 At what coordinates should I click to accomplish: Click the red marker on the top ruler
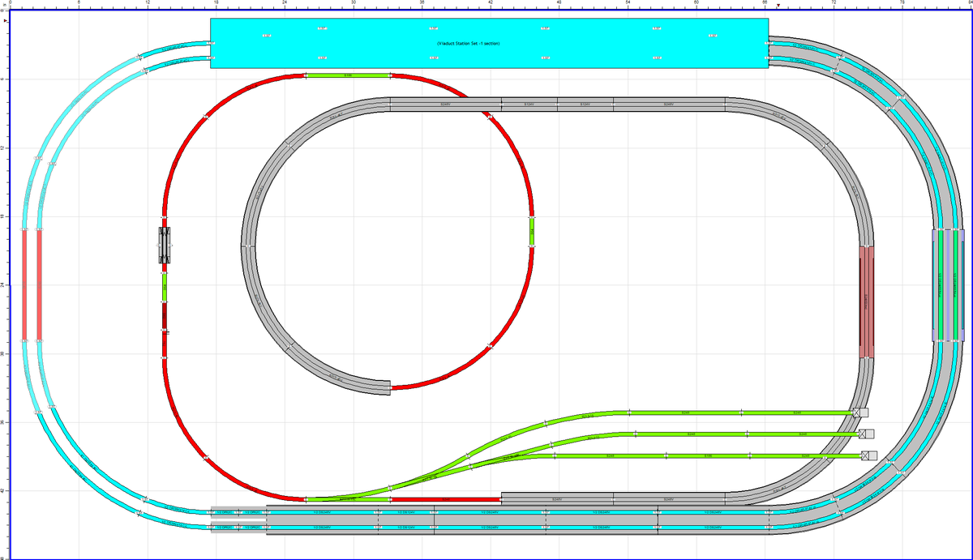[x=778, y=6]
